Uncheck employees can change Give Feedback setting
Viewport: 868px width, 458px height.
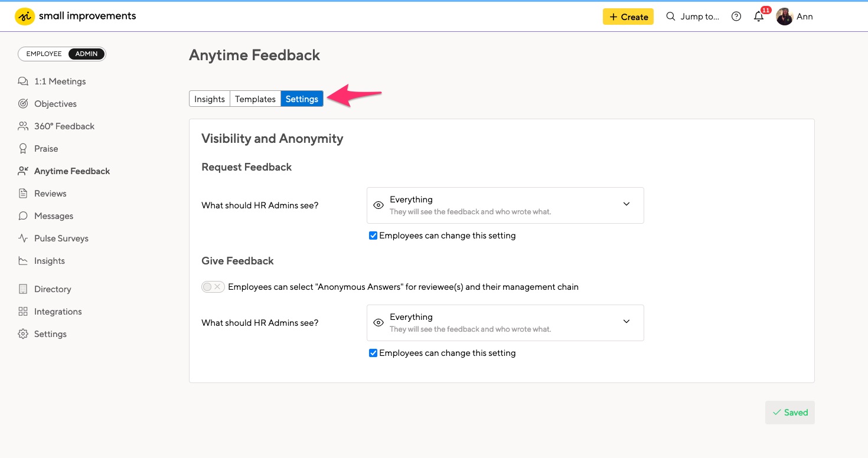coord(373,352)
